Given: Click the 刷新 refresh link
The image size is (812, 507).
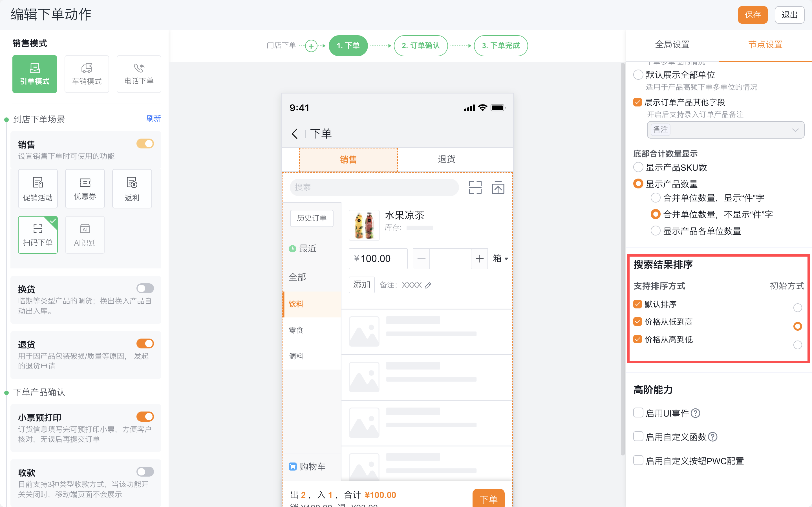Looking at the screenshot, I should [154, 119].
